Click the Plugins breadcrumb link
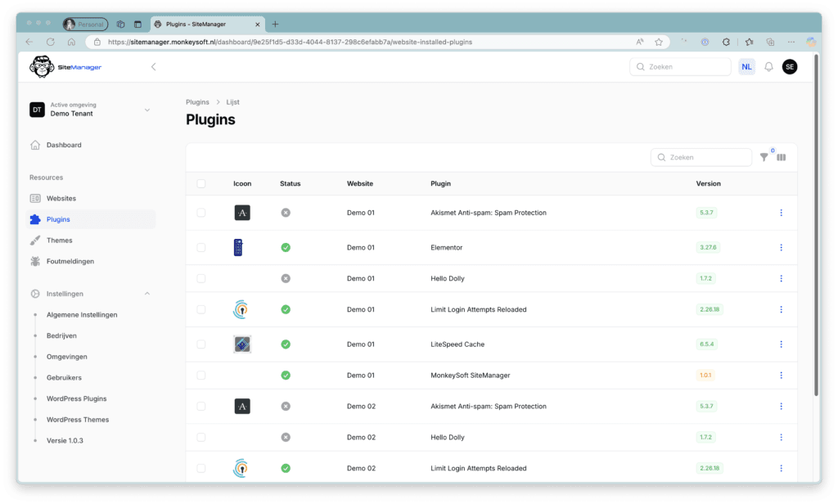Screen dimensions: 838x504 point(197,102)
